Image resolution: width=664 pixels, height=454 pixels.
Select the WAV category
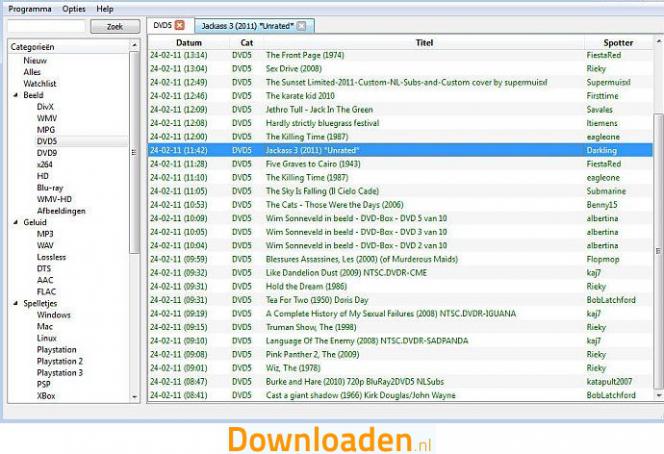(45, 245)
